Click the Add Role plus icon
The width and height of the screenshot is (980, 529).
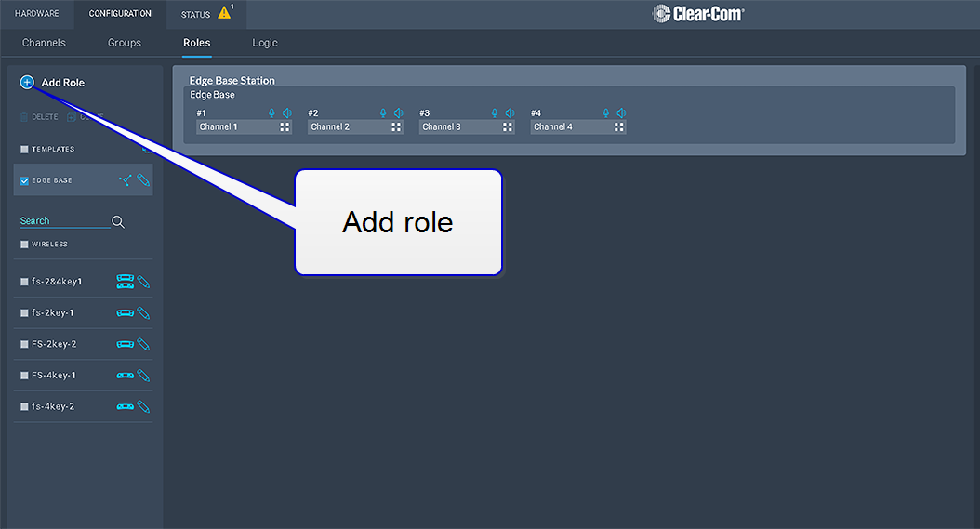click(27, 83)
